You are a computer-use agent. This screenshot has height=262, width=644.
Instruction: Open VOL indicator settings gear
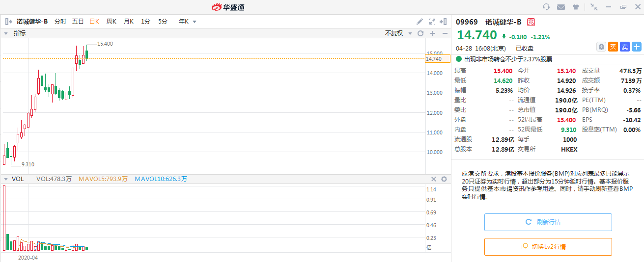pyautogui.click(x=444, y=179)
